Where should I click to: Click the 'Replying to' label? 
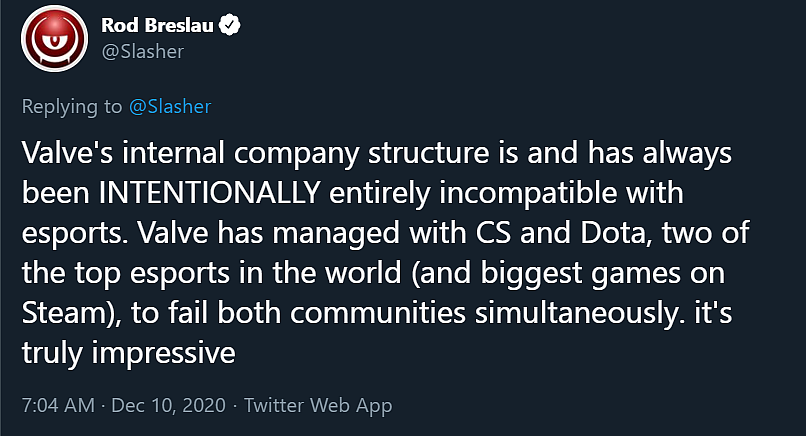[72, 107]
